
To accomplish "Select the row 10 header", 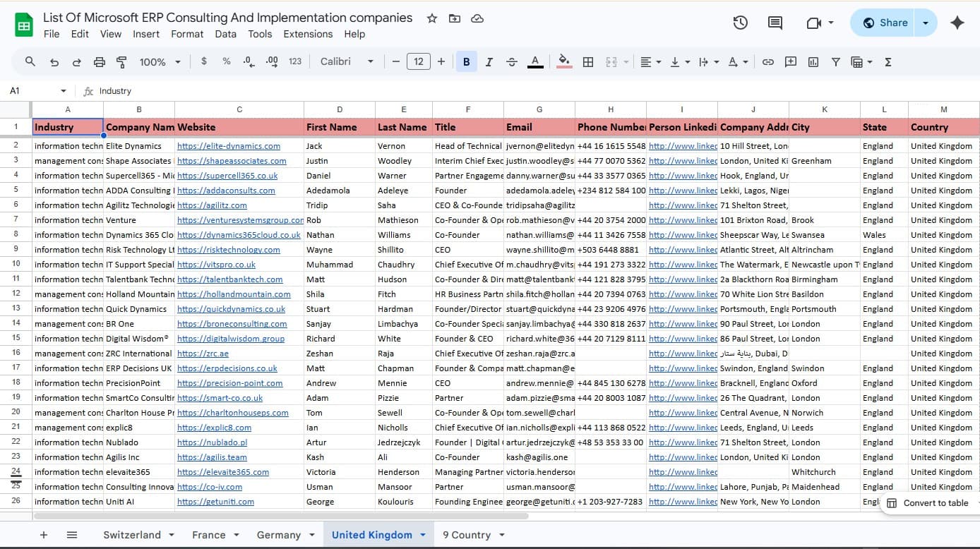I will 16,264.
